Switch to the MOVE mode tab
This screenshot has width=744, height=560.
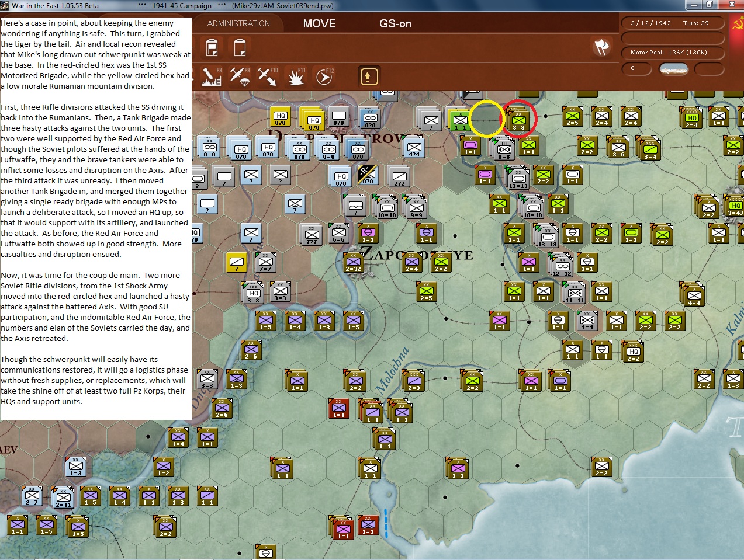click(319, 23)
